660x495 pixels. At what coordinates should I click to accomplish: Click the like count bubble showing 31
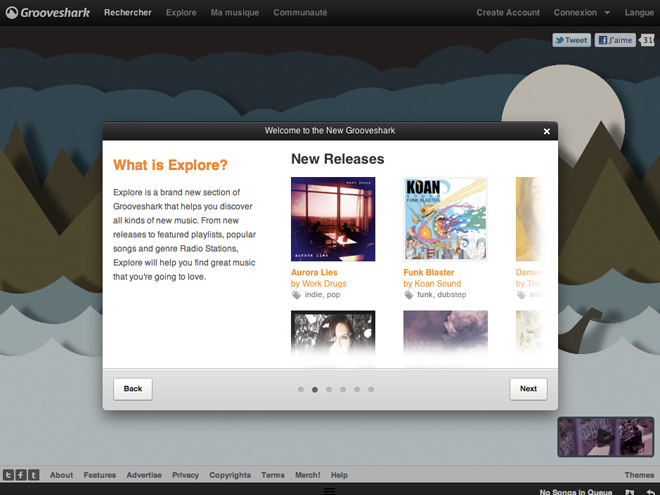click(647, 40)
